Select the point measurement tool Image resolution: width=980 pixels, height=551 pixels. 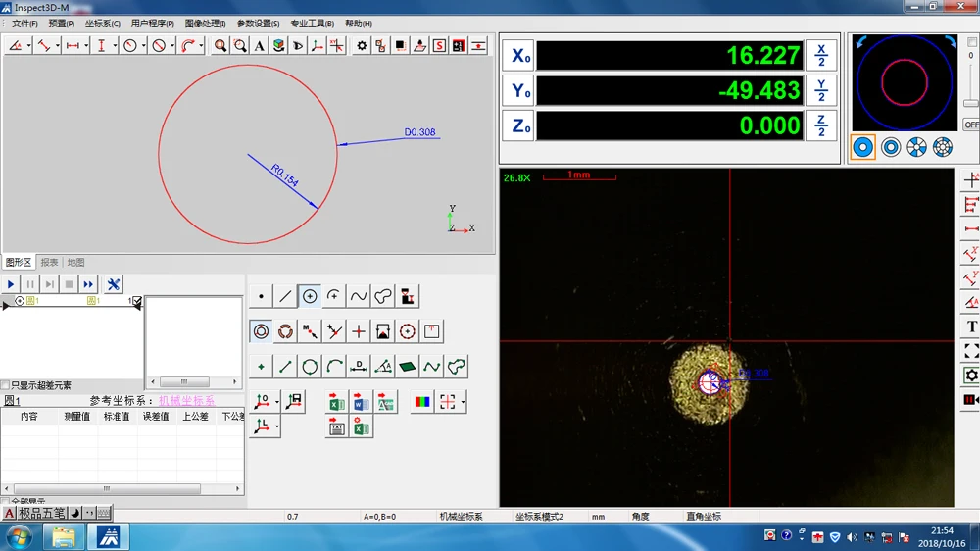[262, 296]
